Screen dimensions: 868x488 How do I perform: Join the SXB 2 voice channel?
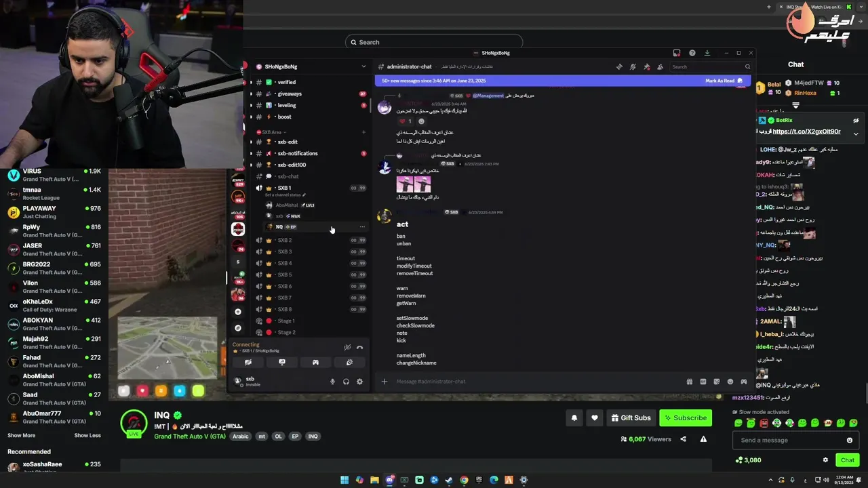pyautogui.click(x=309, y=240)
